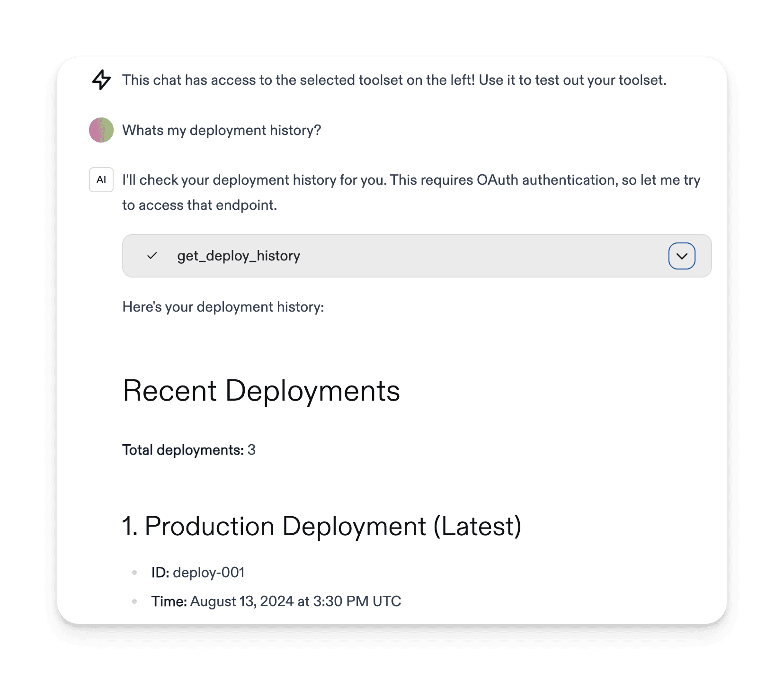Click the August 13, 2024 deployment time
This screenshot has height=681, width=784.
pyautogui.click(x=295, y=601)
